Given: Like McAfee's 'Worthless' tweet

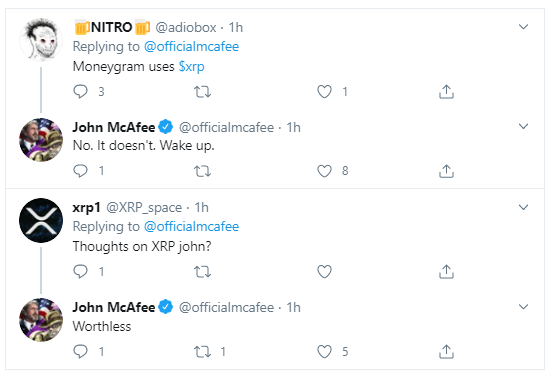Looking at the screenshot, I should tap(324, 352).
